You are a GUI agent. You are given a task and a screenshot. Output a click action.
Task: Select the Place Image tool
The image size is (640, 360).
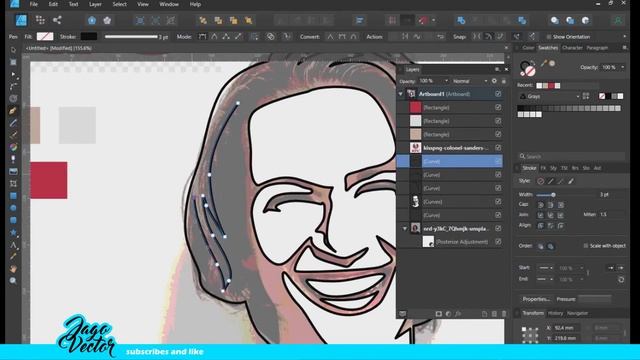point(13,171)
